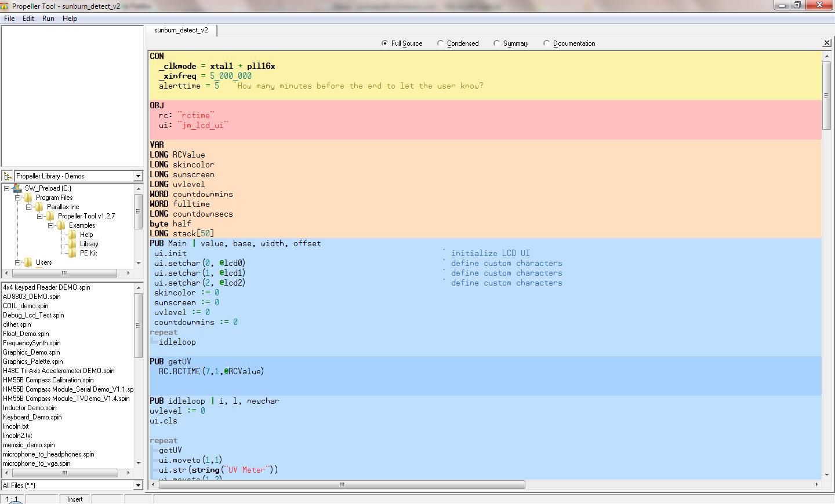
Task: Click the yellow CON block heading
Action: pos(157,56)
